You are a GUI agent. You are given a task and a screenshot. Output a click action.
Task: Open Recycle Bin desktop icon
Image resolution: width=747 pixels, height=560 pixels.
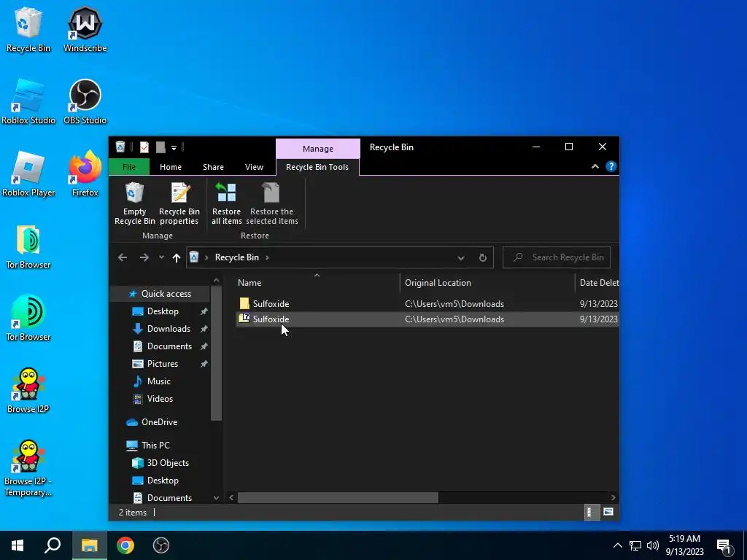coord(28,29)
